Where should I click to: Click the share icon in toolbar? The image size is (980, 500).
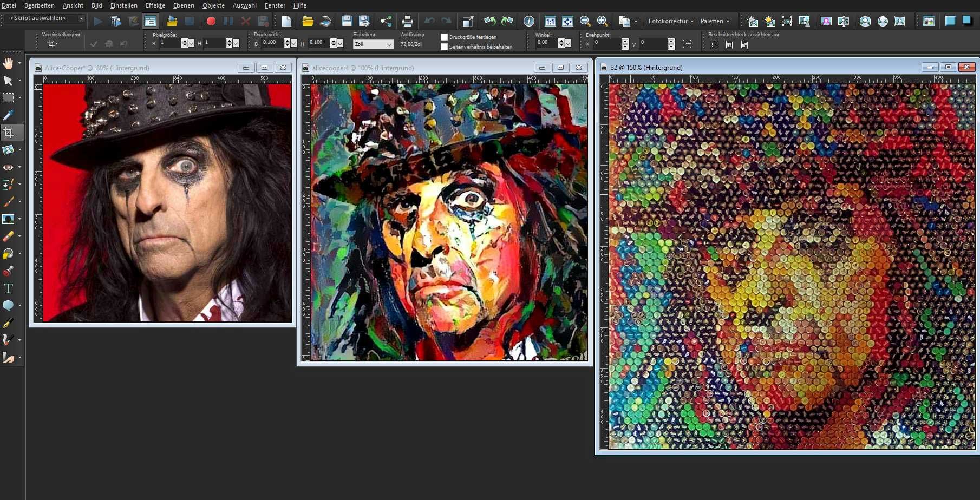click(386, 21)
